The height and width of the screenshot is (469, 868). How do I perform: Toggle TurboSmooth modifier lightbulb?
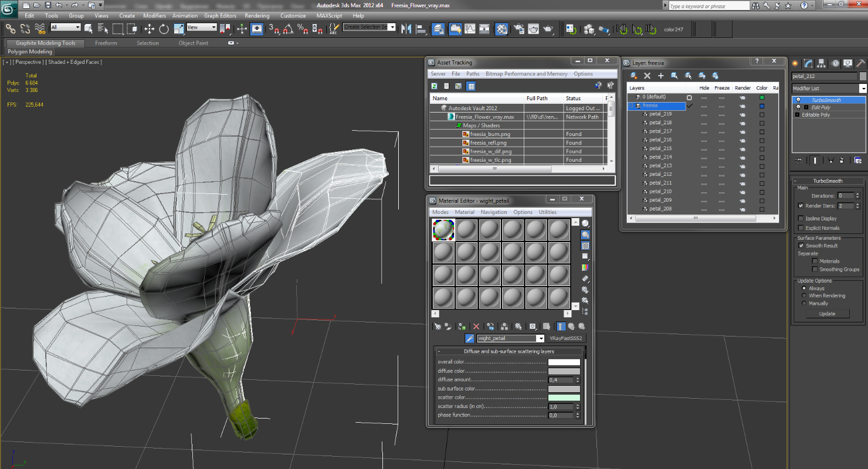[x=798, y=100]
